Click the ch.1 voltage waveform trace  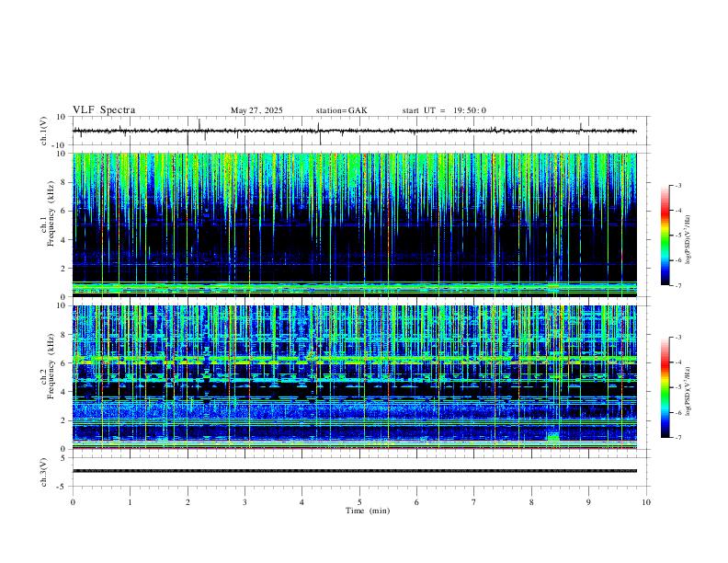tap(354, 131)
